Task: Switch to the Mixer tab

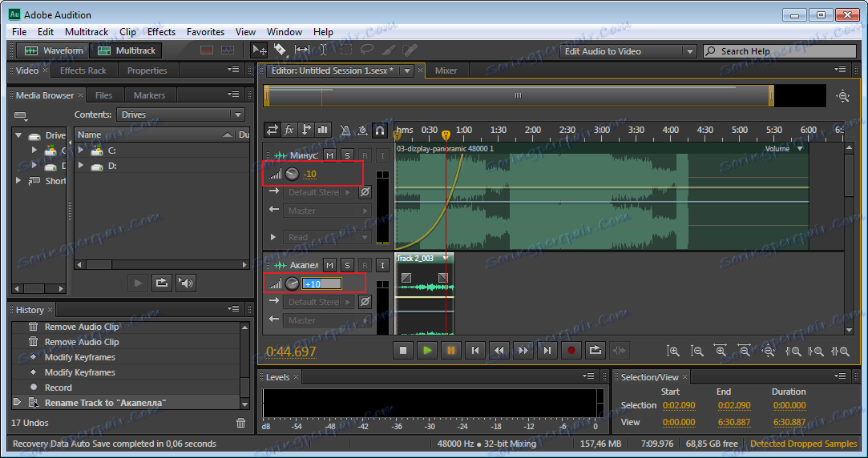Action: 446,70
